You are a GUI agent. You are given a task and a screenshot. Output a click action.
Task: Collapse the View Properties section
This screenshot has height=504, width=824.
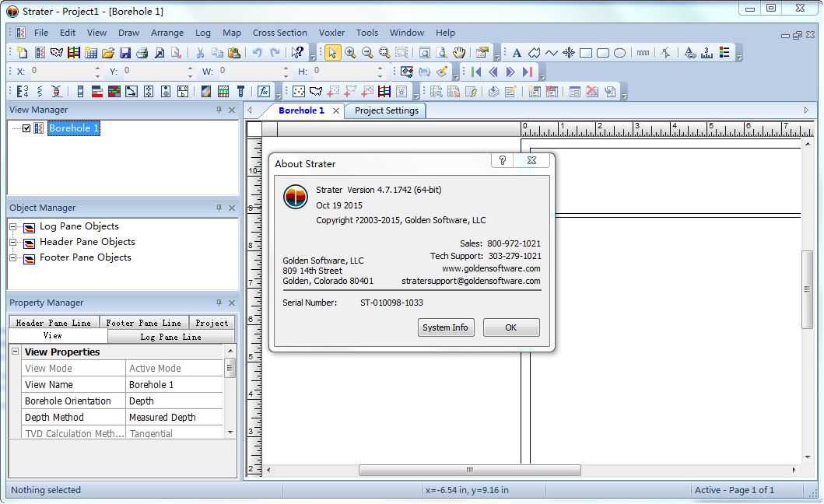tap(16, 352)
